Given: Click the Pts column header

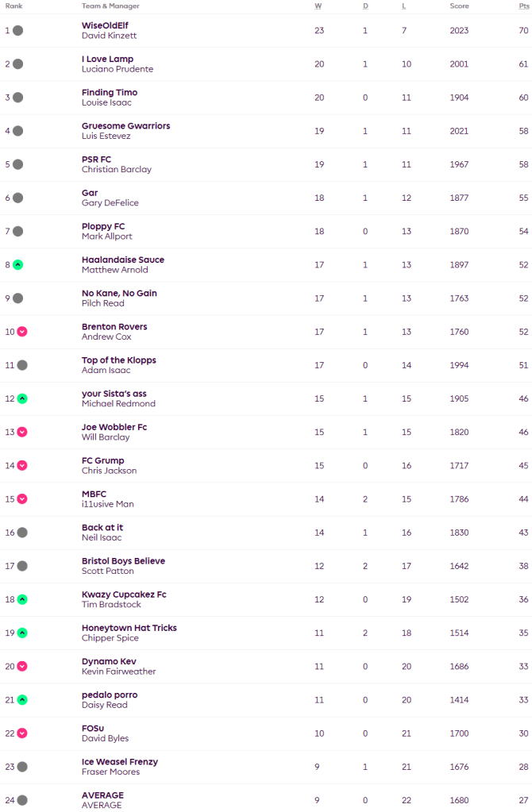Looking at the screenshot, I should (x=523, y=6).
